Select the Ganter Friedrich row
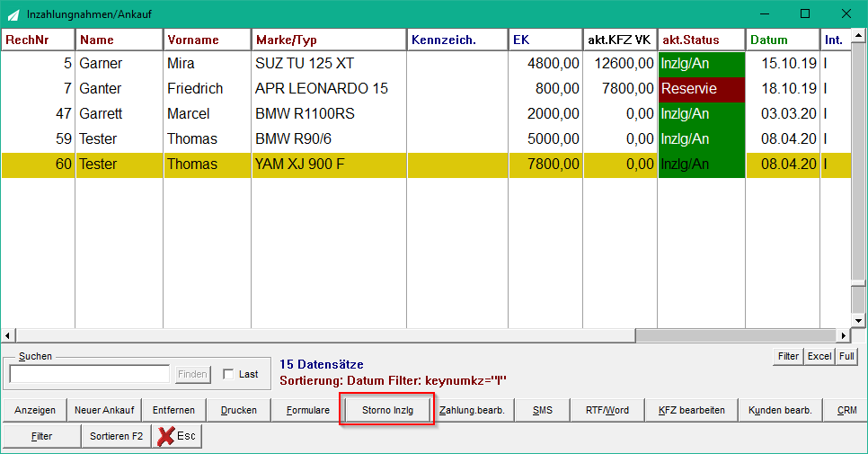This screenshot has width=868, height=454. pyautogui.click(x=426, y=89)
